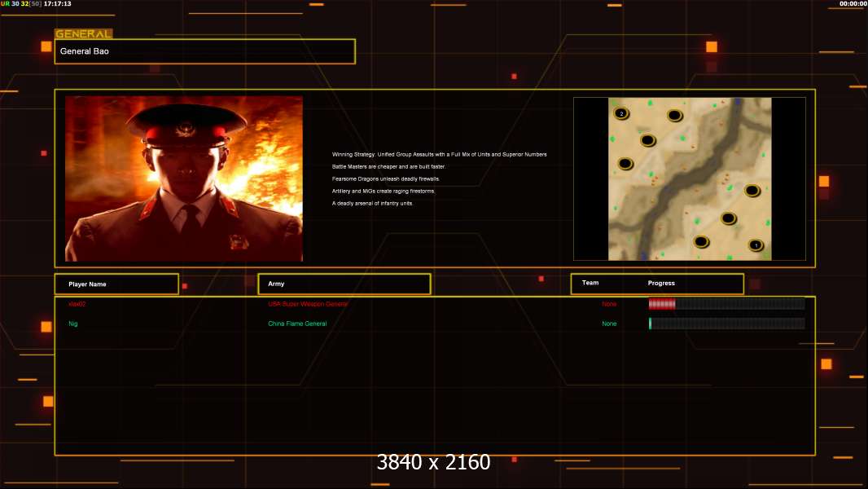
Task: Select the empty start marker left of marker 1
Action: [701, 241]
